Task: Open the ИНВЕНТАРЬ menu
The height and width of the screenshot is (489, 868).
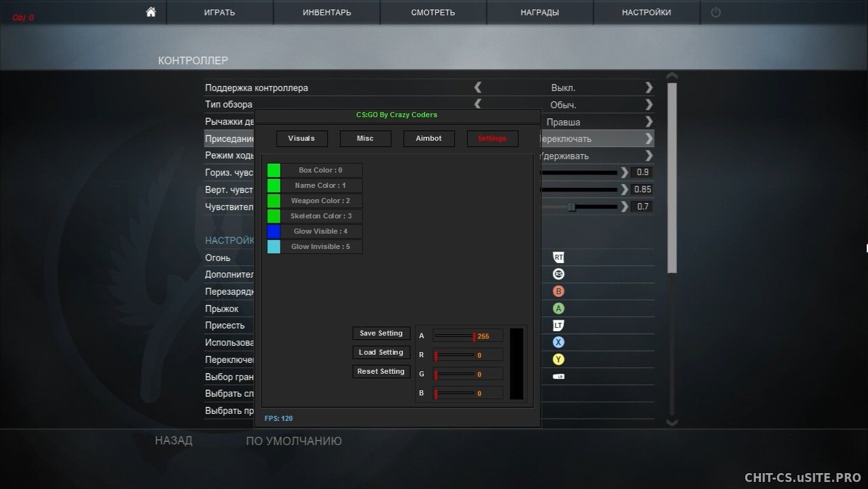Action: pos(326,12)
